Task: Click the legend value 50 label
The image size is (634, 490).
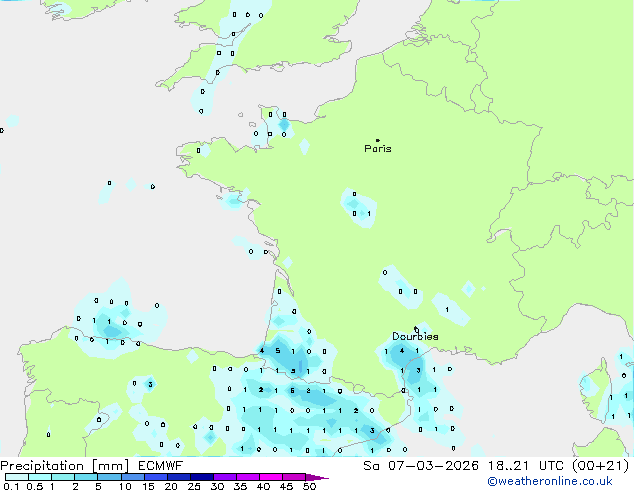Action: click(x=309, y=486)
